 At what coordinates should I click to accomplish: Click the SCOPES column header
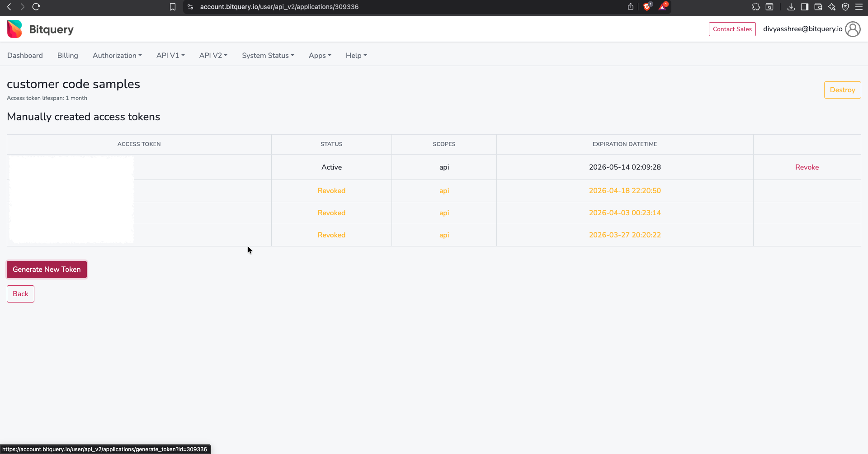coord(444,144)
